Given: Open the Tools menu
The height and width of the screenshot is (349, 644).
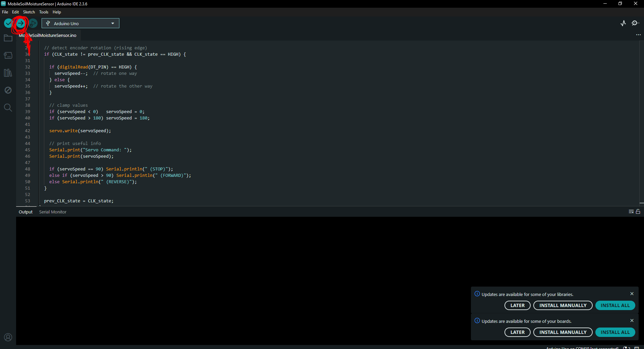Looking at the screenshot, I should click(x=44, y=12).
